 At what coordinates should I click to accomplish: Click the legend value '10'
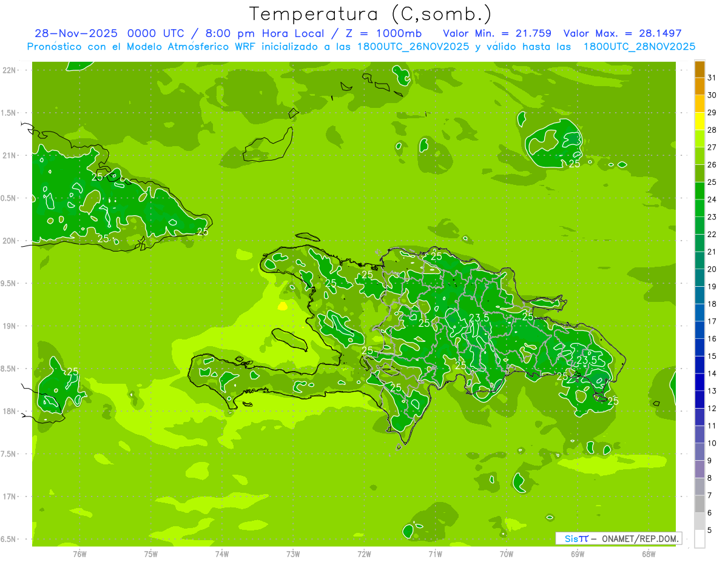coord(712,443)
